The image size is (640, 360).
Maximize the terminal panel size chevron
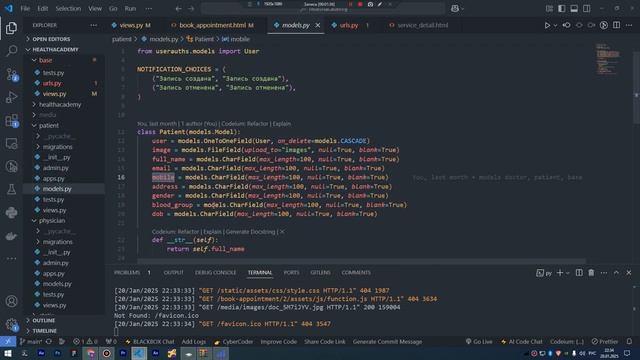pyautogui.click(x=616, y=273)
